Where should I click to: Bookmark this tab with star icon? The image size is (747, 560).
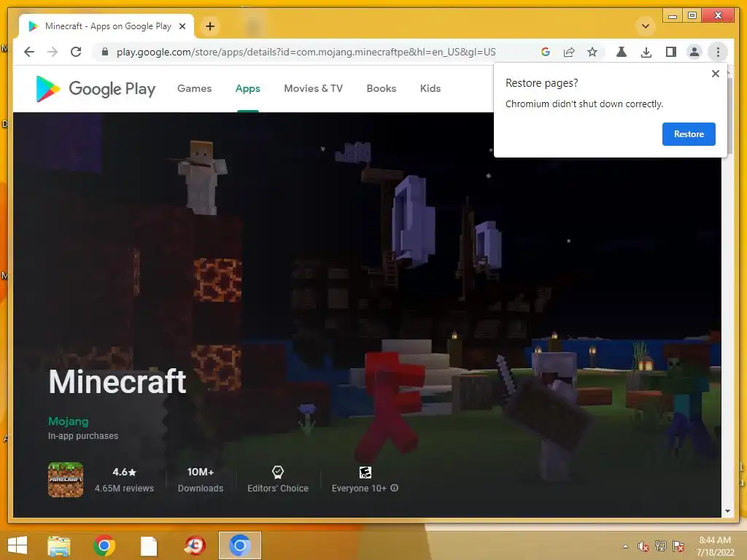pyautogui.click(x=592, y=52)
